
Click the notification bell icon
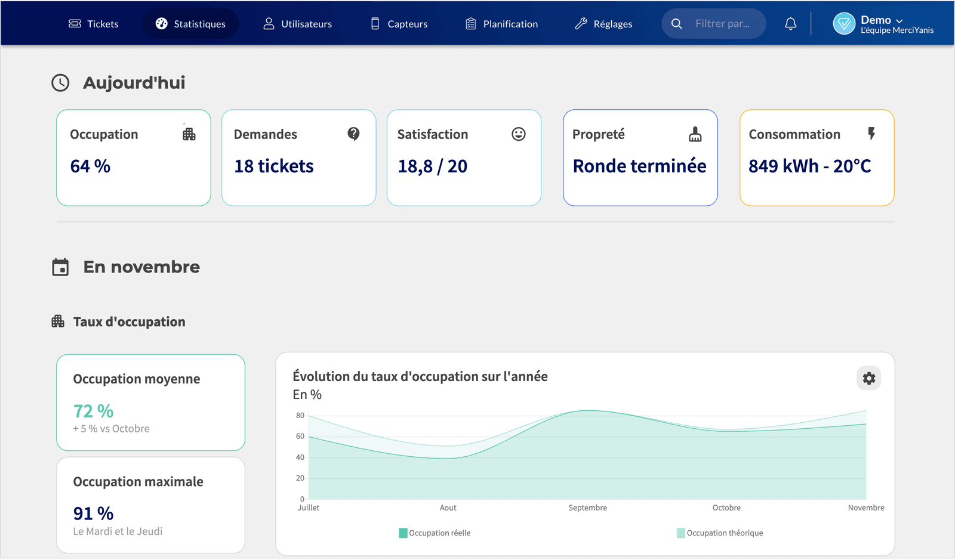[790, 24]
